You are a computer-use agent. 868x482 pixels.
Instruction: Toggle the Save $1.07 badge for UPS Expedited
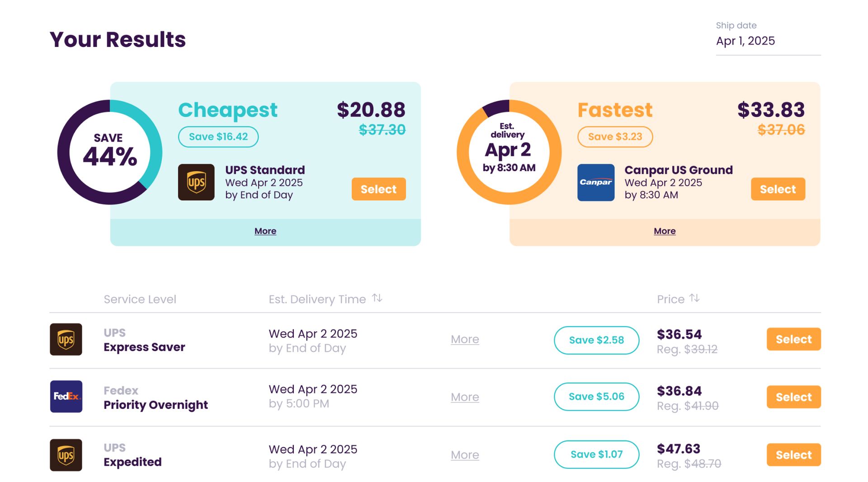596,454
